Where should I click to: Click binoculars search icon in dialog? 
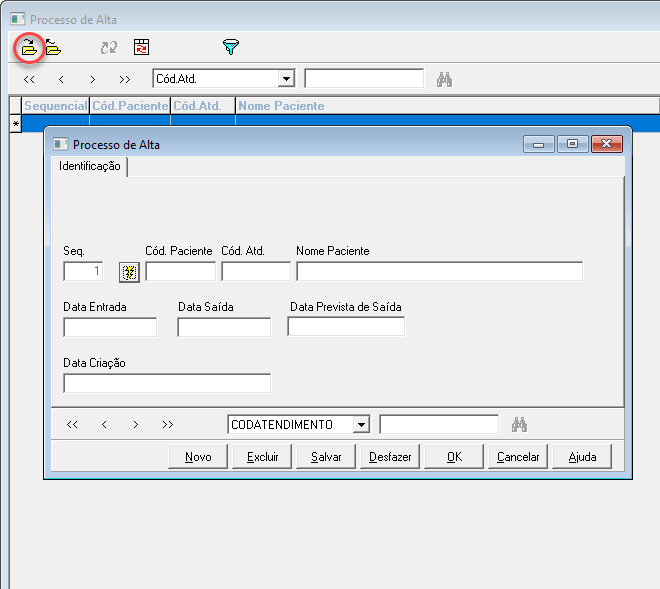[519, 424]
